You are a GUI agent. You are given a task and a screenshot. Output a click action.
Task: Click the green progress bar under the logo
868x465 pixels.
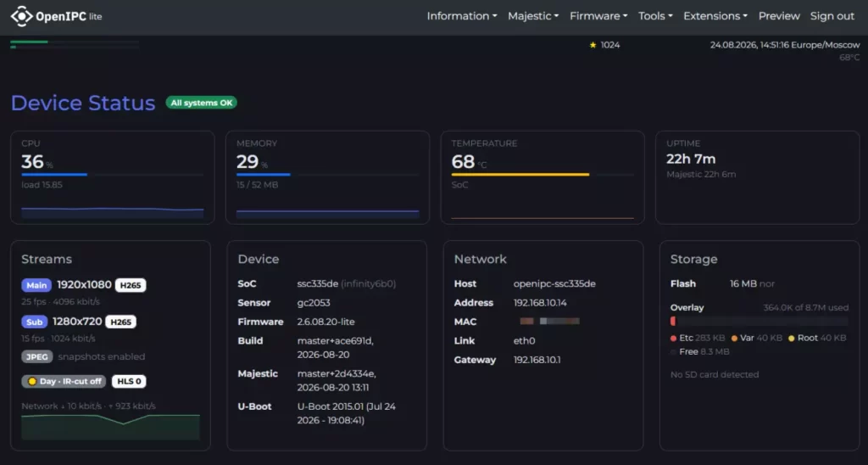tap(75, 42)
